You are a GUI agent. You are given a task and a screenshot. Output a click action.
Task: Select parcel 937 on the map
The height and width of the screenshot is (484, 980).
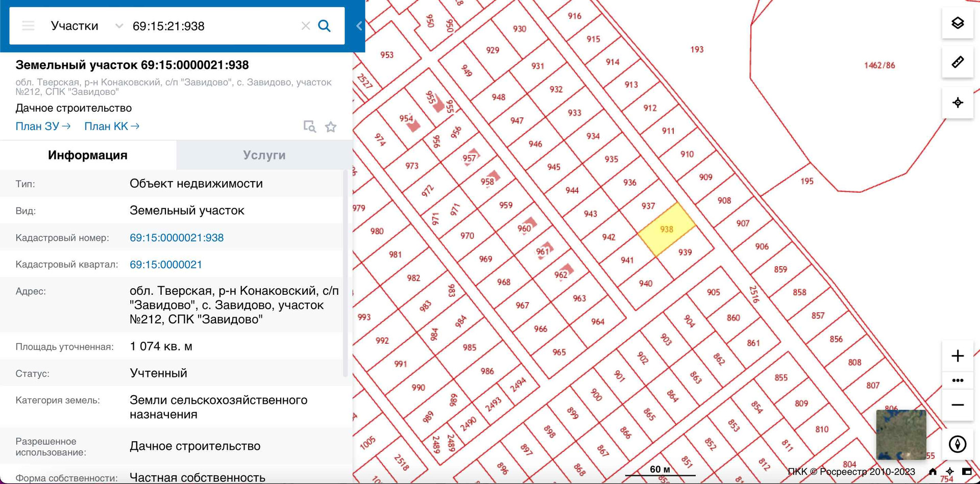648,206
